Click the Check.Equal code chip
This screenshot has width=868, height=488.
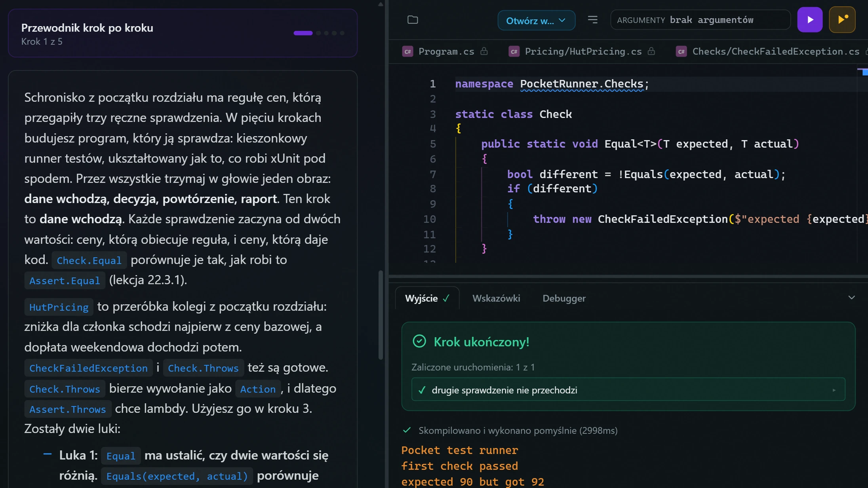89,260
